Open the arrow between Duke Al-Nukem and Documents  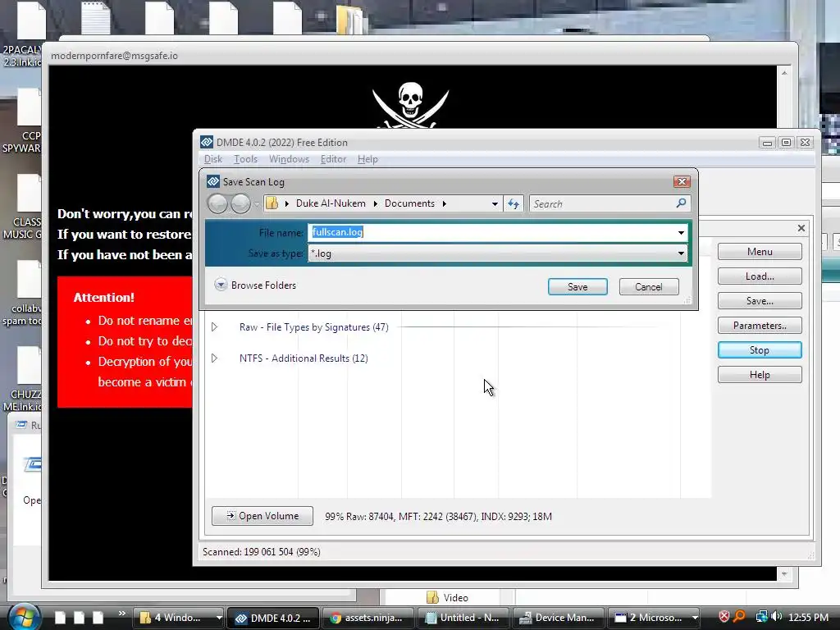point(375,203)
